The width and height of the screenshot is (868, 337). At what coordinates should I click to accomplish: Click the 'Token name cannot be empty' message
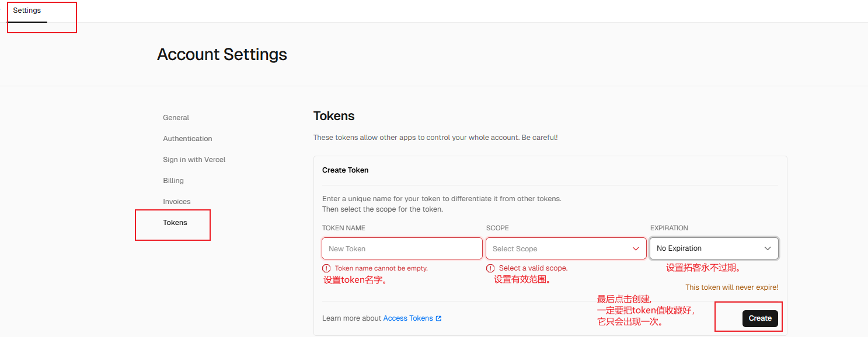coord(381,268)
